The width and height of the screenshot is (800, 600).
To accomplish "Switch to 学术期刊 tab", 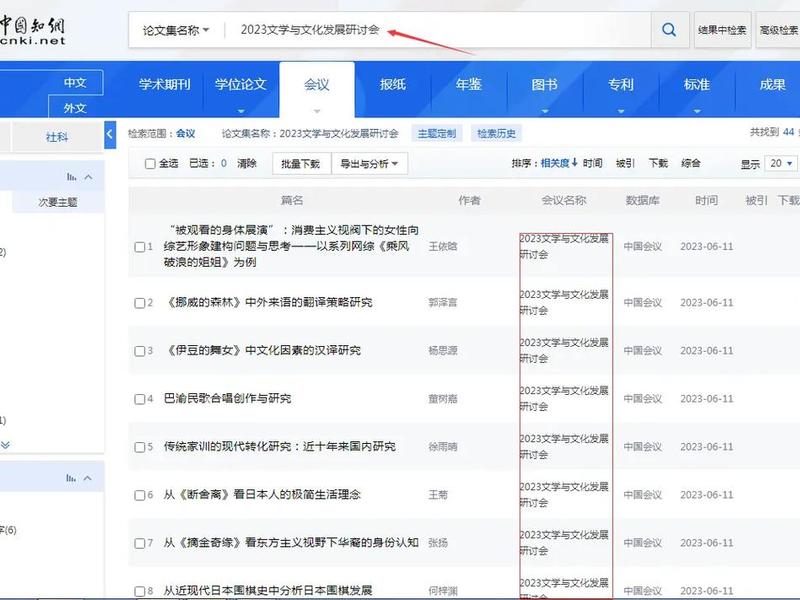I will tap(164, 84).
